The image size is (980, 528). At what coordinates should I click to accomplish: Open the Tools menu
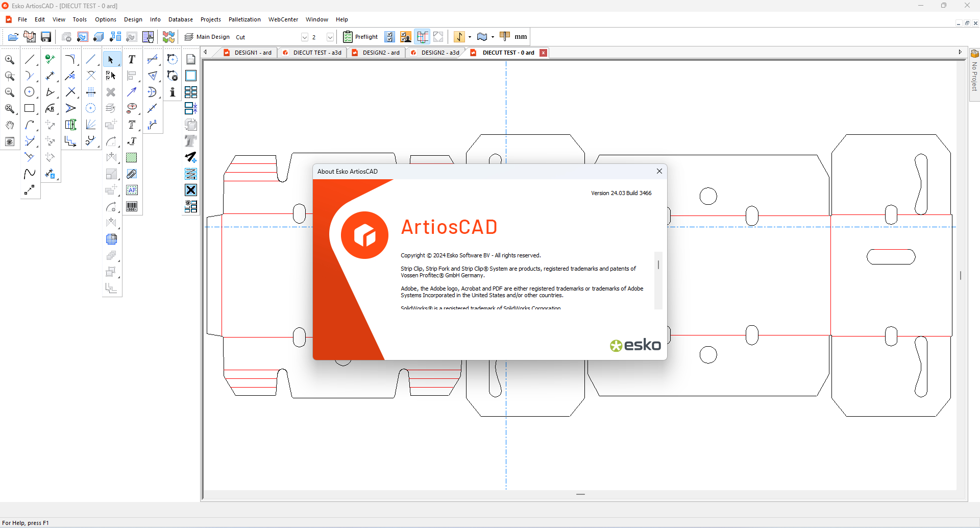click(80, 19)
